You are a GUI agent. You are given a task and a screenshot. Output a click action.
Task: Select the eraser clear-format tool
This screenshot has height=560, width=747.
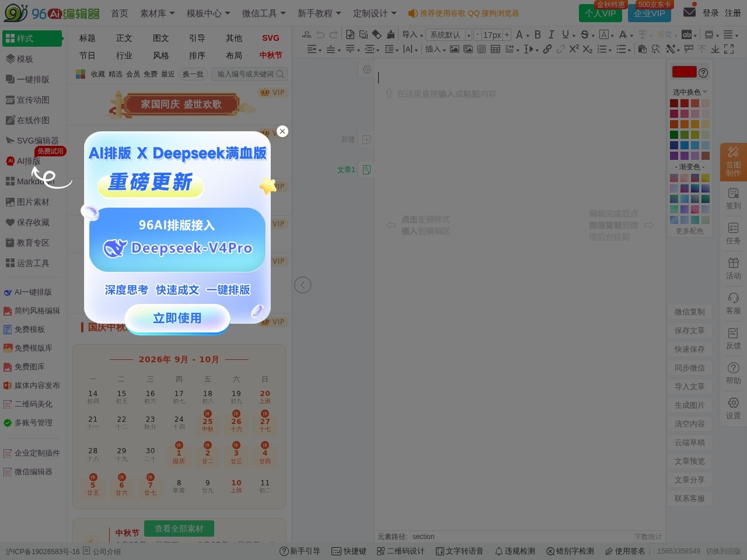point(377,34)
